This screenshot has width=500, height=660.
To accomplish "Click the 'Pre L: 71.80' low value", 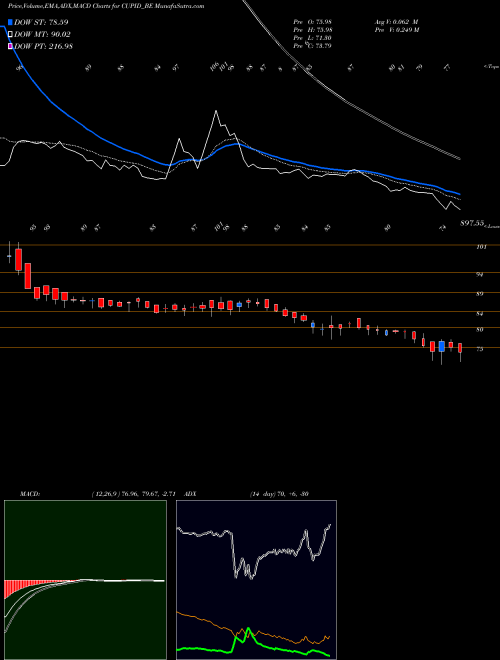I will tap(313, 38).
